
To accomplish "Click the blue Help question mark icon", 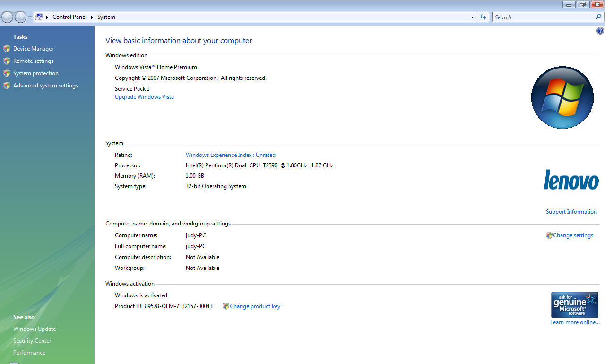I will click(600, 31).
